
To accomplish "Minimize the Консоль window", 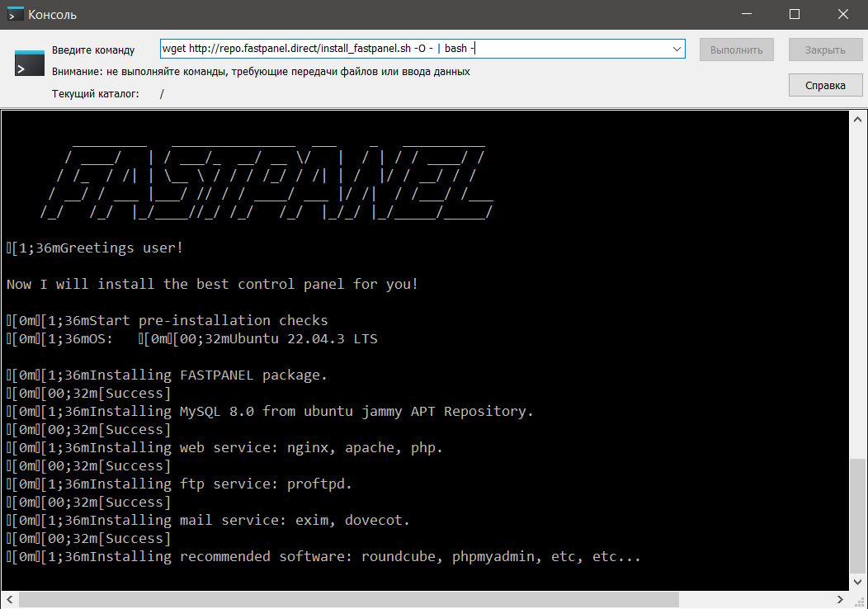I will point(747,14).
